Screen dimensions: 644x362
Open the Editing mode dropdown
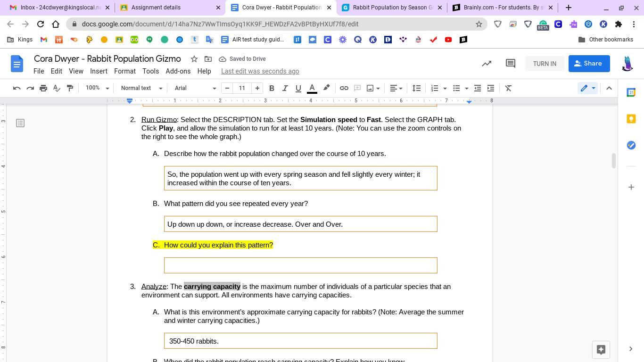click(x=587, y=88)
